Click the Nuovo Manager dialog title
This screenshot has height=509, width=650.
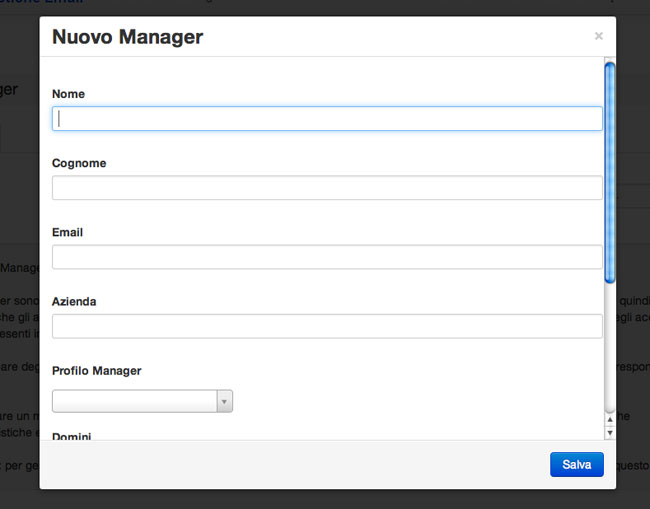tap(127, 38)
